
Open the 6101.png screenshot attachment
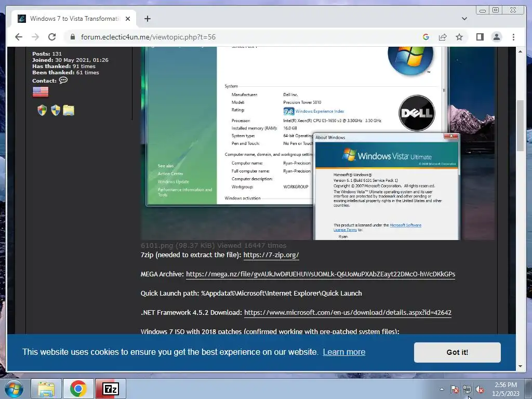pos(317,143)
